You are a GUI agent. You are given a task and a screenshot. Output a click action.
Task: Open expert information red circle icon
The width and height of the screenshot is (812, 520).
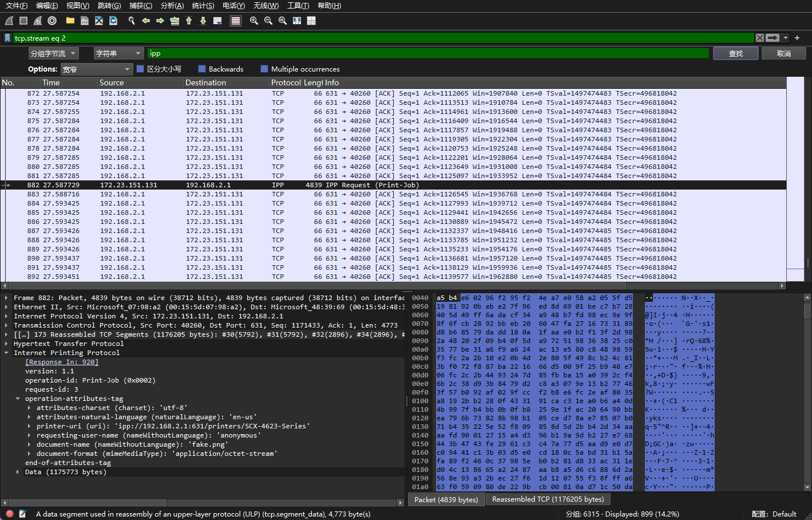click(9, 514)
